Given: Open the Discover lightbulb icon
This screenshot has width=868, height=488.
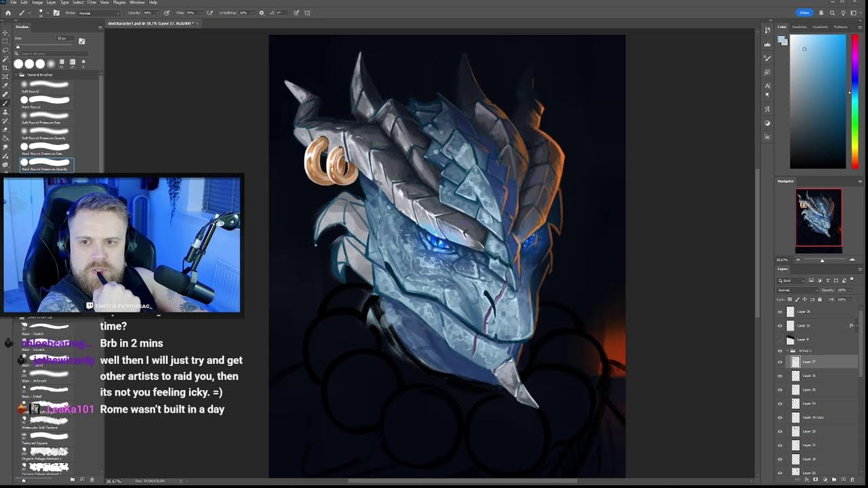Looking at the screenshot, I should coord(843,12).
